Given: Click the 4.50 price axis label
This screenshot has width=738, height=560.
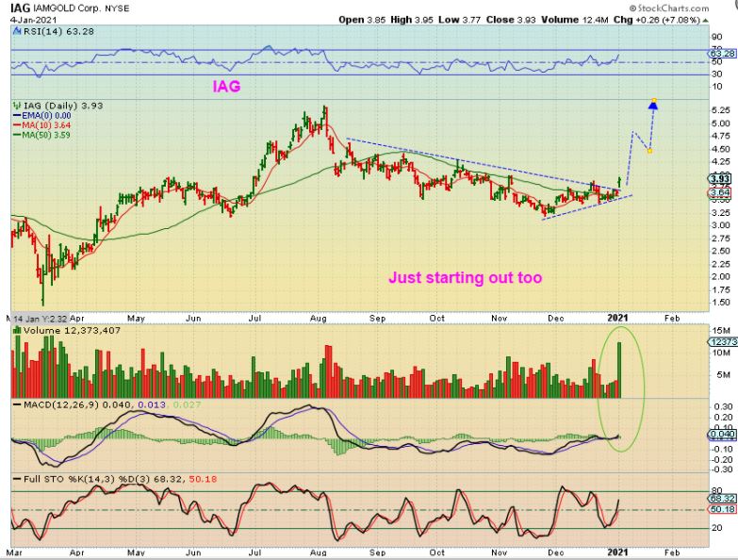Looking at the screenshot, I should coord(721,149).
